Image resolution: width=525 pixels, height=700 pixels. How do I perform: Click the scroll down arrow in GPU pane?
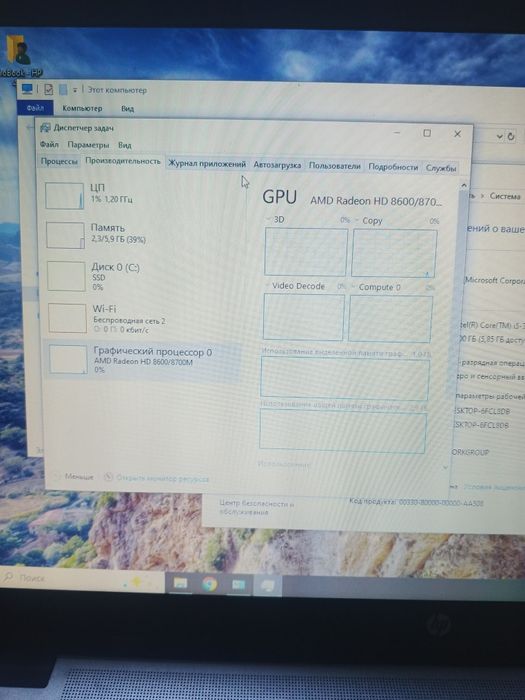(445, 467)
